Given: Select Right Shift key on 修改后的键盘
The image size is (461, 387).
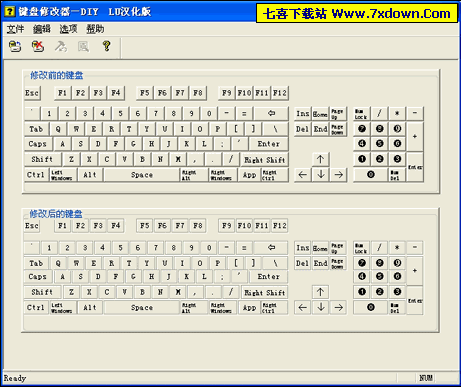Looking at the screenshot, I should coord(264,292).
